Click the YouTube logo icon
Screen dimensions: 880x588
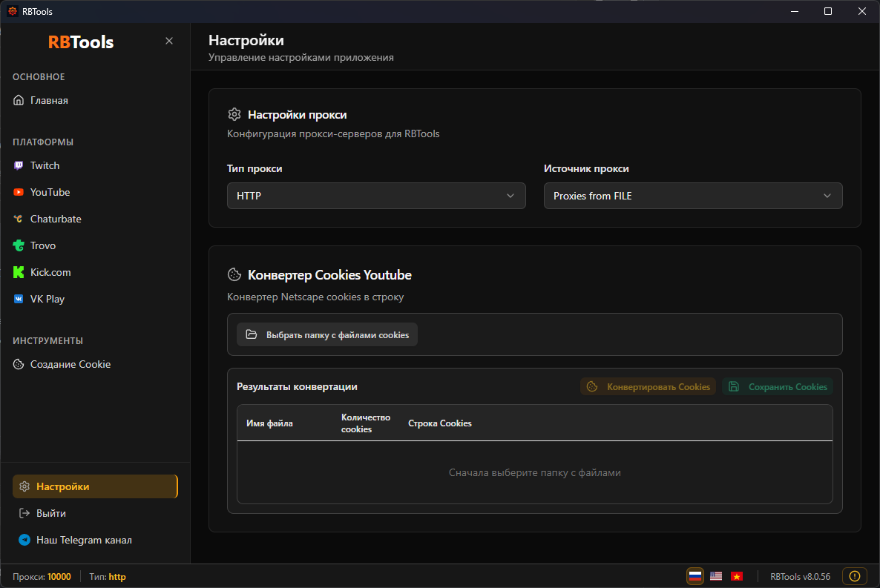click(x=19, y=192)
